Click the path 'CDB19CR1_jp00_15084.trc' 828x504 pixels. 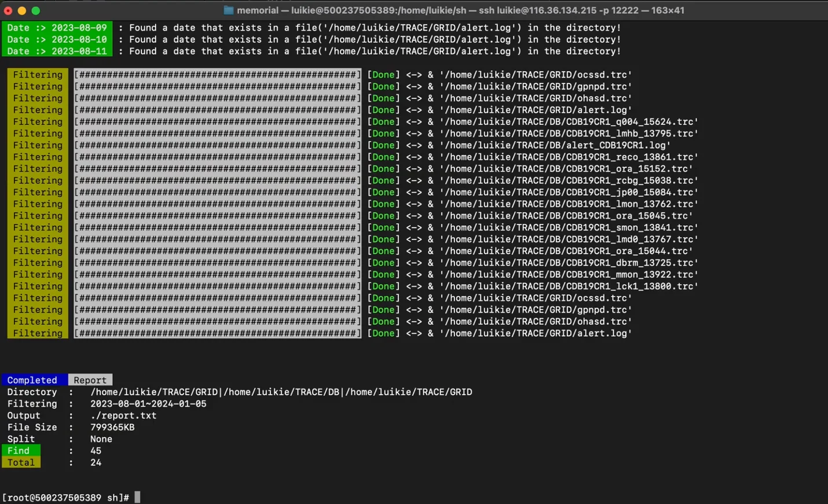tap(630, 192)
